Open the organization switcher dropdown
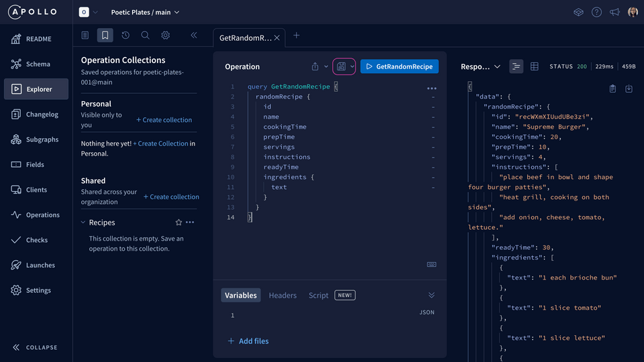 [x=89, y=12]
